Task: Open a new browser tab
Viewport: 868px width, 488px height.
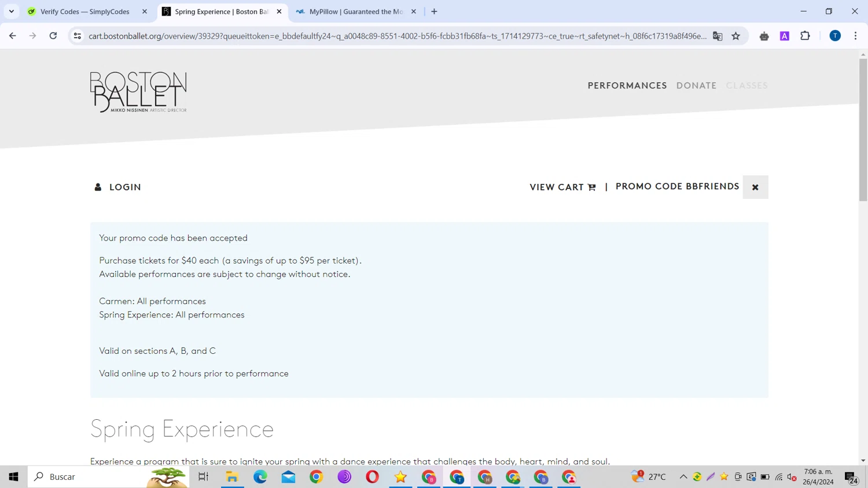Action: tap(434, 12)
